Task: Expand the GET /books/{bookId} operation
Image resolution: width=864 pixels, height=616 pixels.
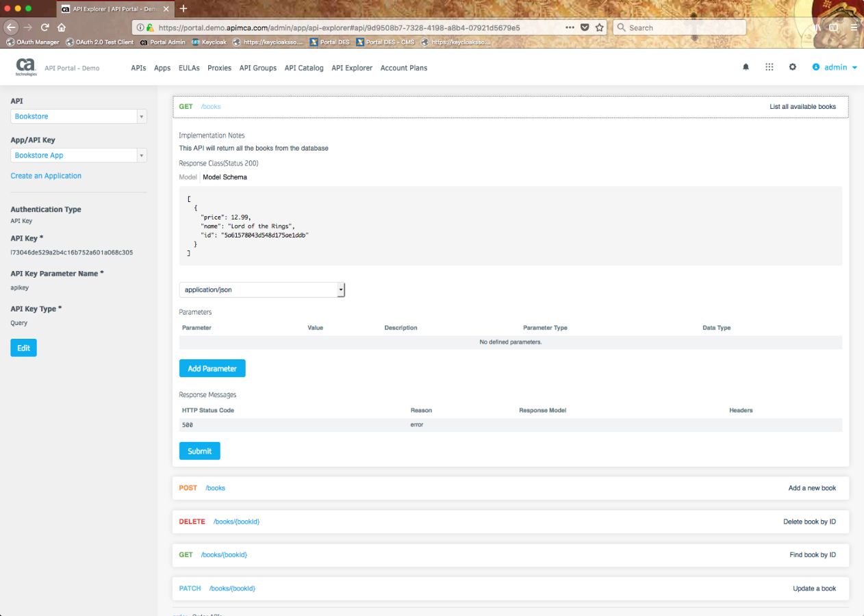Action: point(510,554)
